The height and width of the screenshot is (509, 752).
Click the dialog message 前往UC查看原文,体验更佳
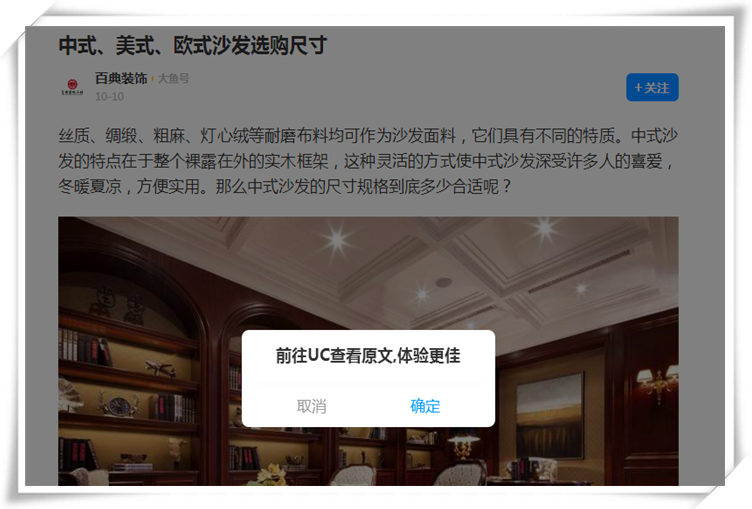click(368, 355)
